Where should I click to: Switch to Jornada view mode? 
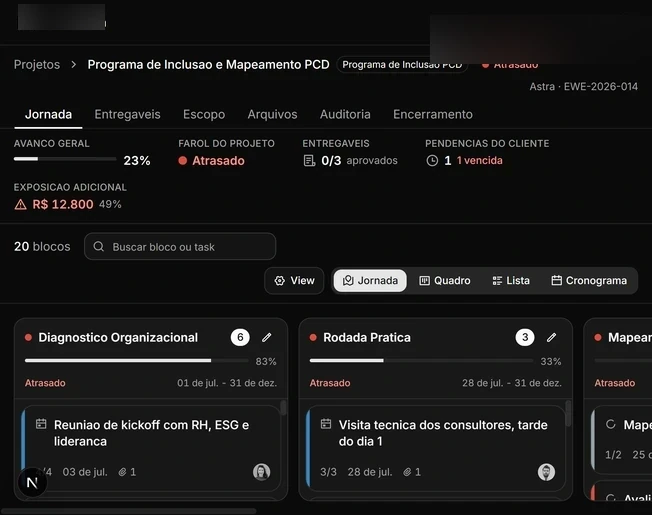(x=370, y=281)
